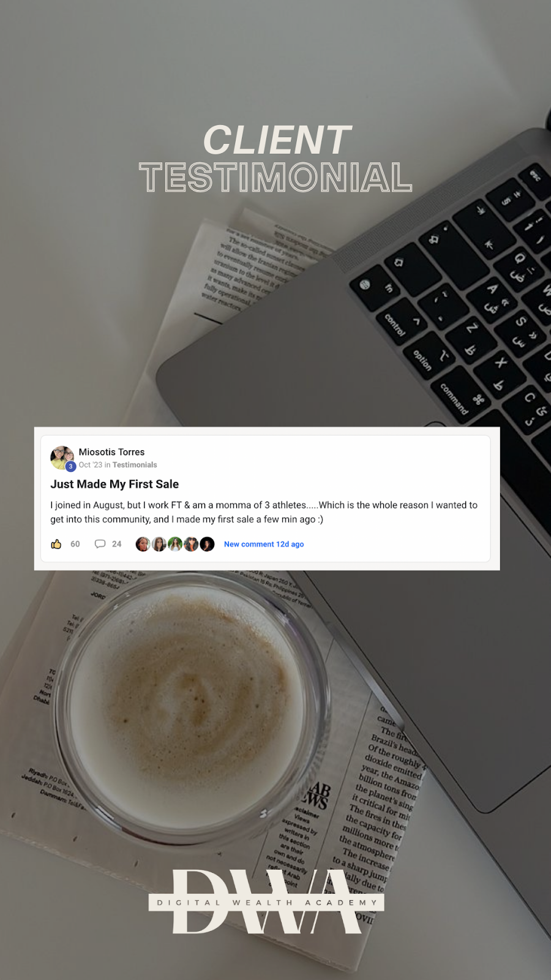Open the first commenter avatar
The image size is (551, 980).
[143, 544]
